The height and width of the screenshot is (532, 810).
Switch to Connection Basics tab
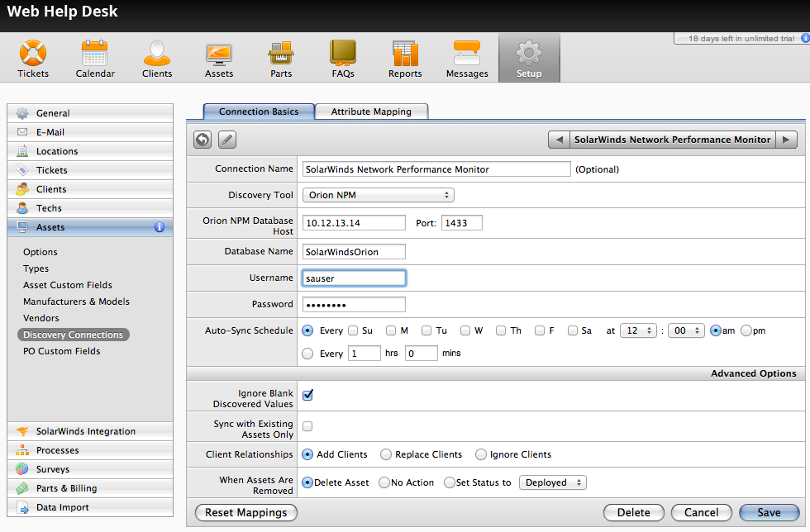click(259, 112)
